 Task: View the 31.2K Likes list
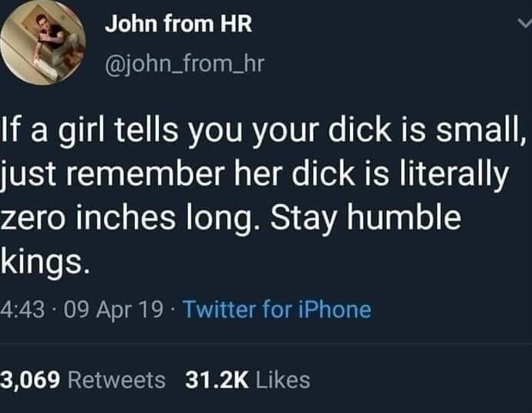(247, 380)
